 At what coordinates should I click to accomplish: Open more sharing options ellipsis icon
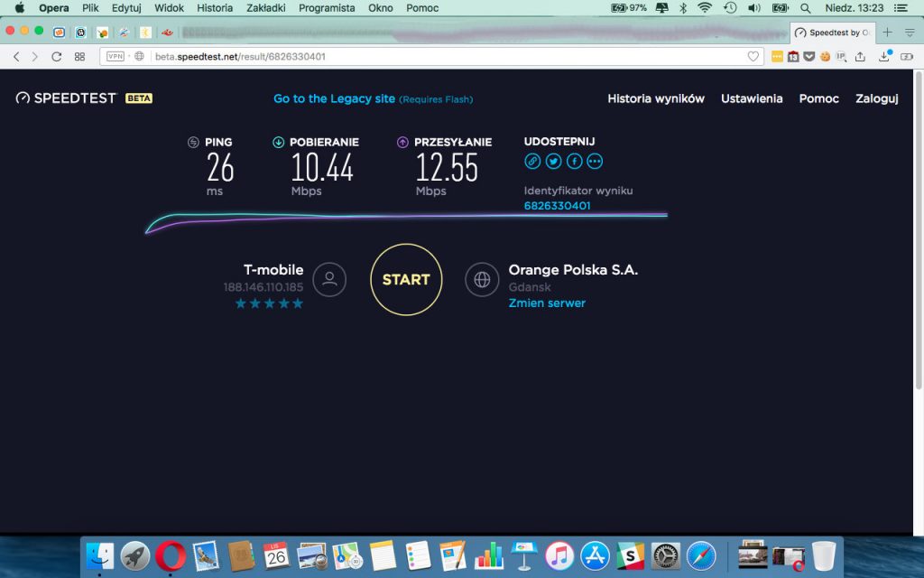[596, 161]
